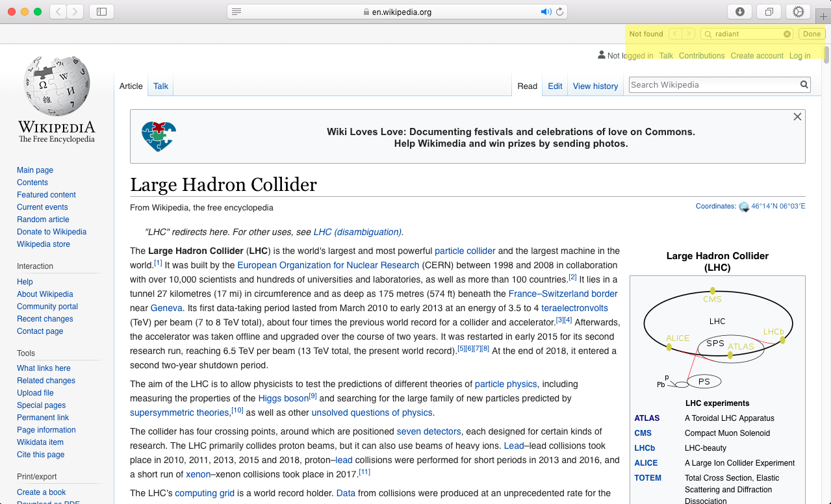
Task: Open Main page in sidebar
Action: 35,170
